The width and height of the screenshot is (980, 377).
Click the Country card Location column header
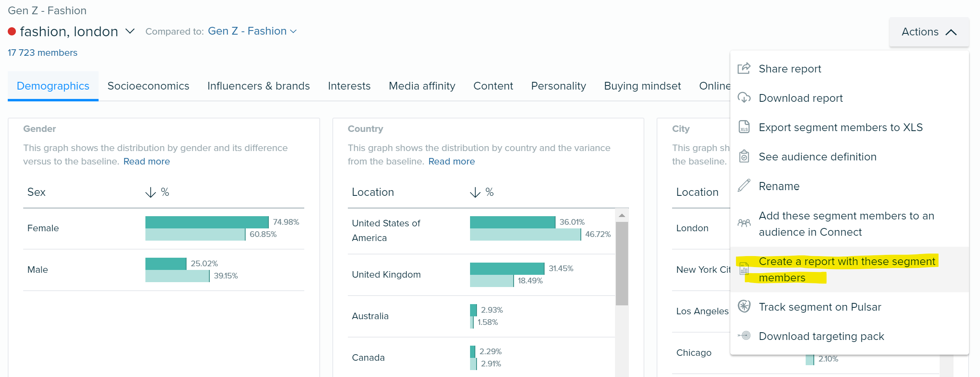coord(373,192)
